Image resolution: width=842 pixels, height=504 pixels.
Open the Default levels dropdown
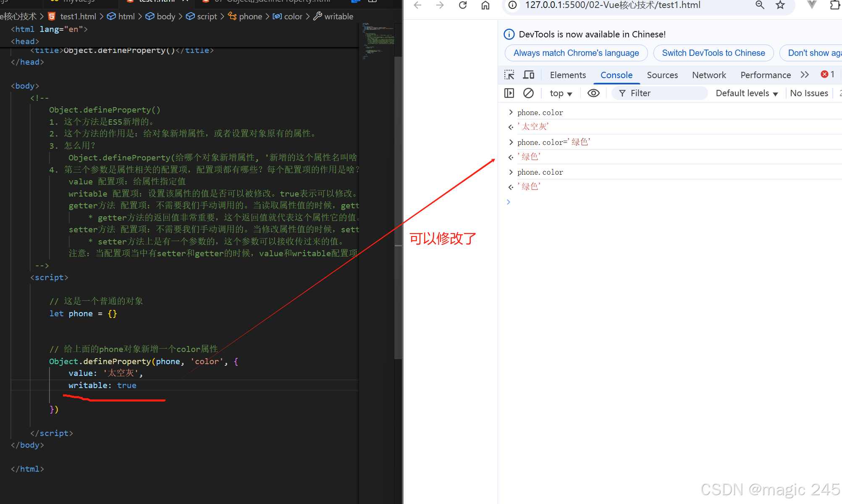746,93
